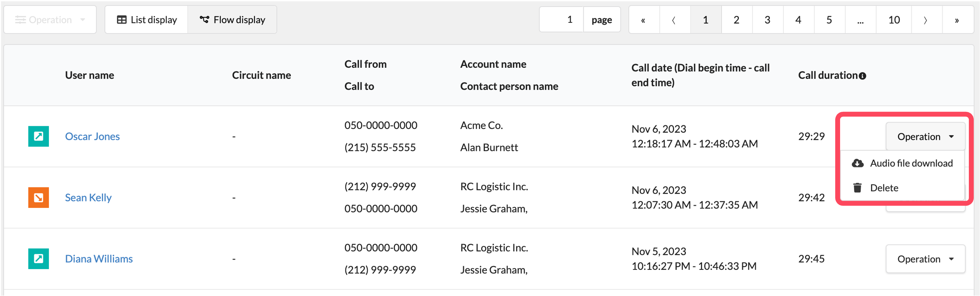The image size is (980, 296).
Task: Switch to Flow display
Action: tap(232, 20)
